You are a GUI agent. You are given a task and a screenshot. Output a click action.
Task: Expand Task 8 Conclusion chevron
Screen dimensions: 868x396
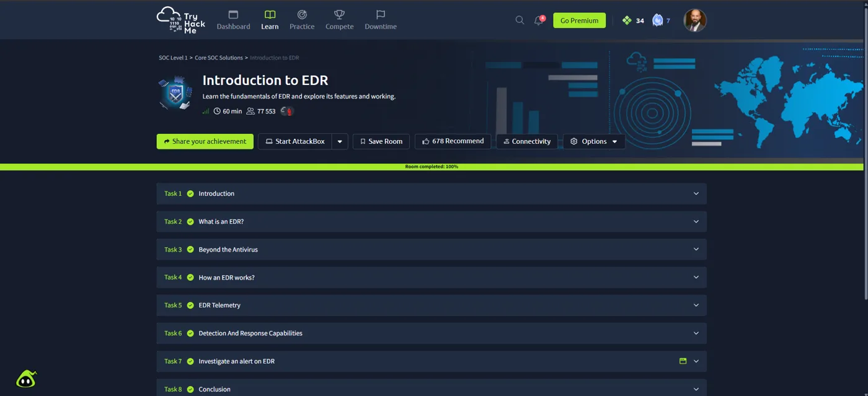tap(696, 389)
